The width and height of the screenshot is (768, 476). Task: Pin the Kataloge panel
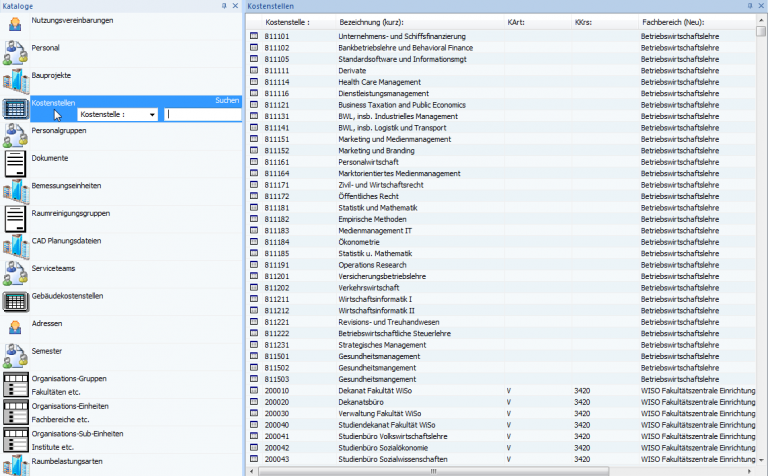tap(224, 6)
